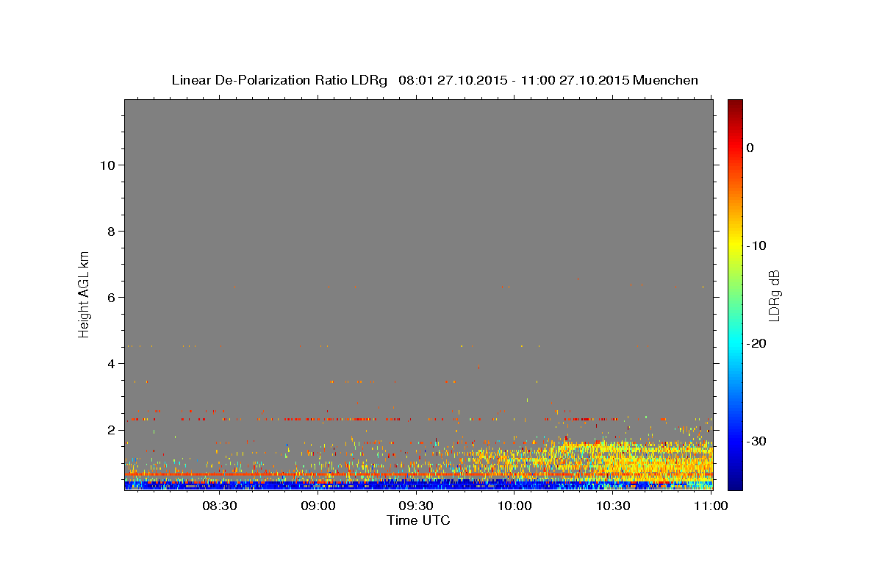Click the 09:30 time tick label
Image resolution: width=882 pixels, height=588 pixels.
coord(416,506)
